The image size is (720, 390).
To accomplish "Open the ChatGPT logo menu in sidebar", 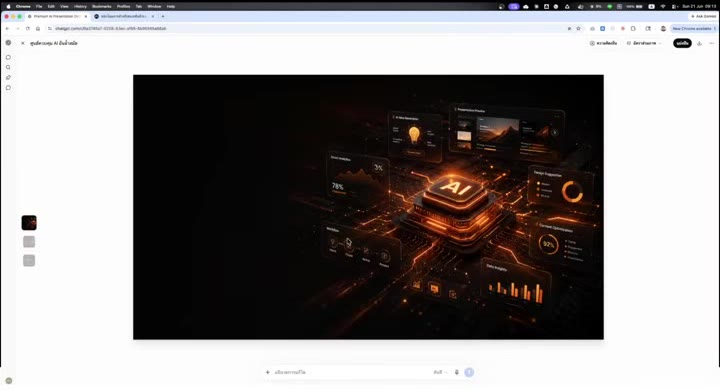I will [8, 43].
